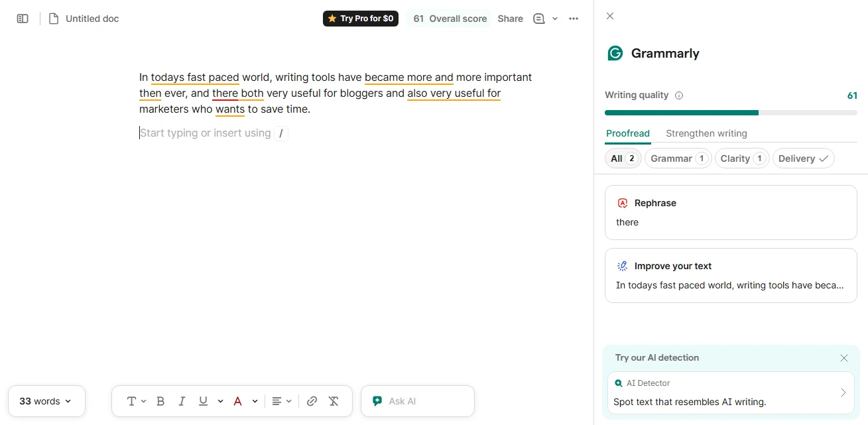Click the Share button
Screen dimensions: 868x425
coord(510,19)
